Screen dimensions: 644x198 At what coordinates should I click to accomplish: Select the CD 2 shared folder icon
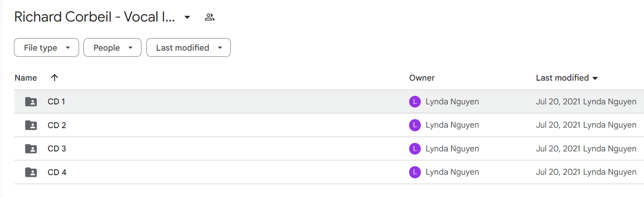[31, 125]
